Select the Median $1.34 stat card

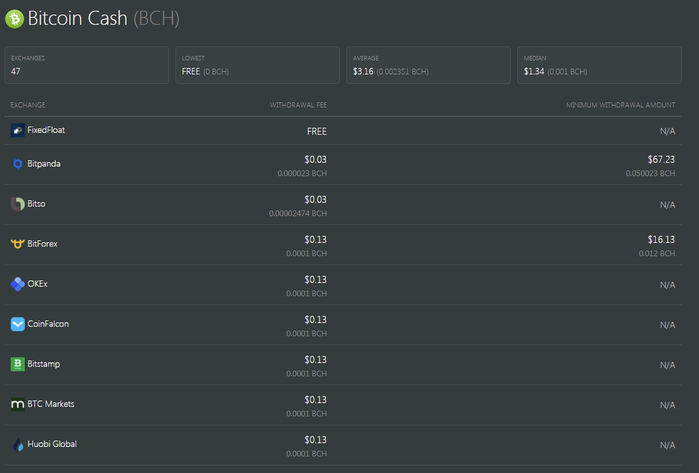[599, 65]
